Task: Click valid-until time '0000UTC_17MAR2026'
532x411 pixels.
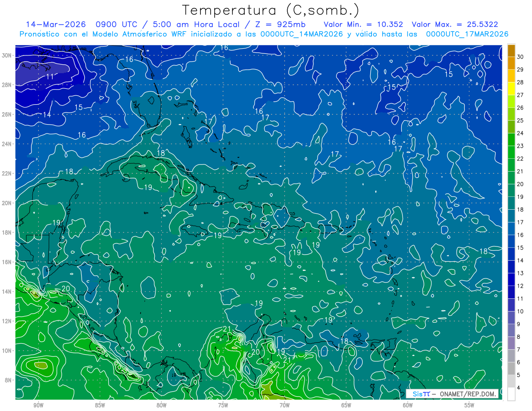Action: point(467,34)
